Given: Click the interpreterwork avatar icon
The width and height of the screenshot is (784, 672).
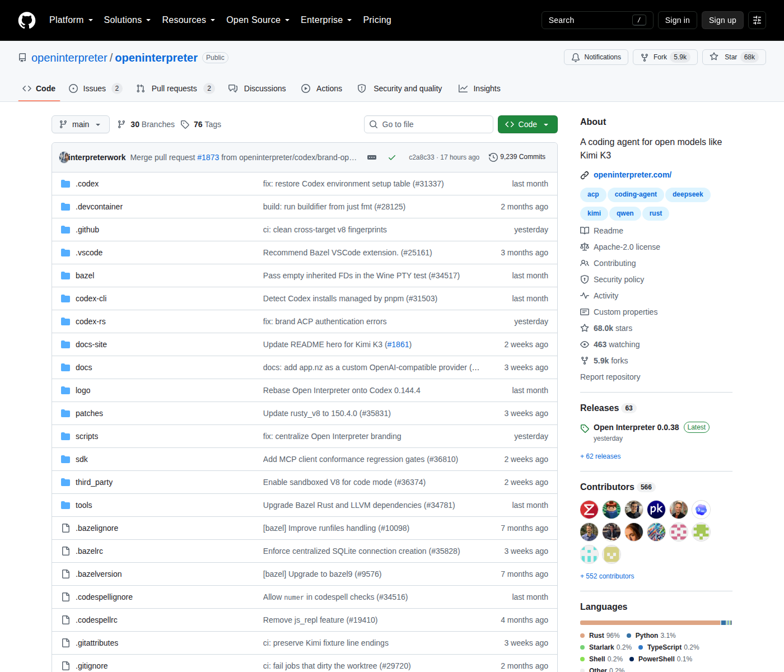Looking at the screenshot, I should click(64, 157).
